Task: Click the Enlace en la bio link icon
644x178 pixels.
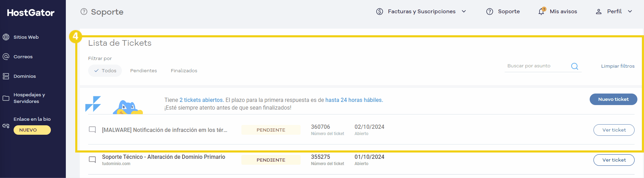Action: click(x=6, y=126)
